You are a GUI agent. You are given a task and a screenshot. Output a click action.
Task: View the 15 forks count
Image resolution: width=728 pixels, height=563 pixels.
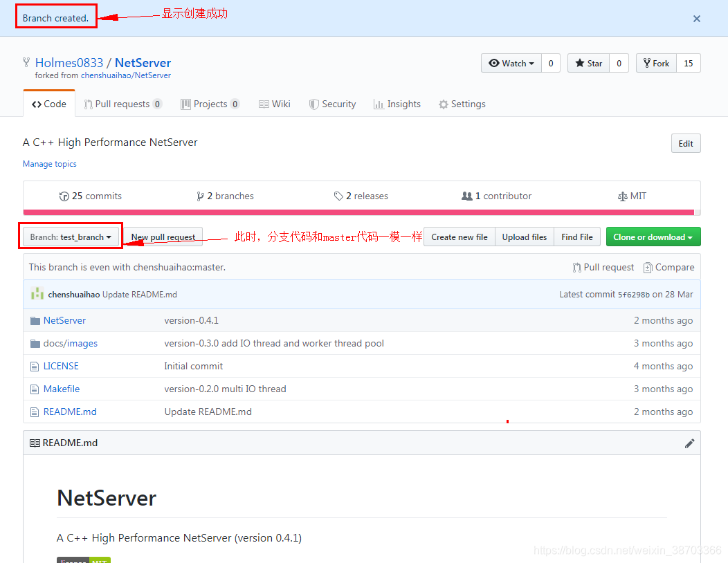[689, 63]
